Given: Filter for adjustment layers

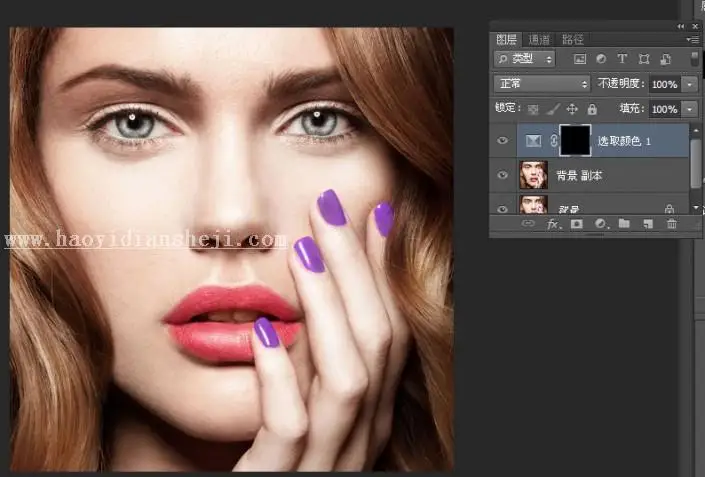Looking at the screenshot, I should 601,59.
